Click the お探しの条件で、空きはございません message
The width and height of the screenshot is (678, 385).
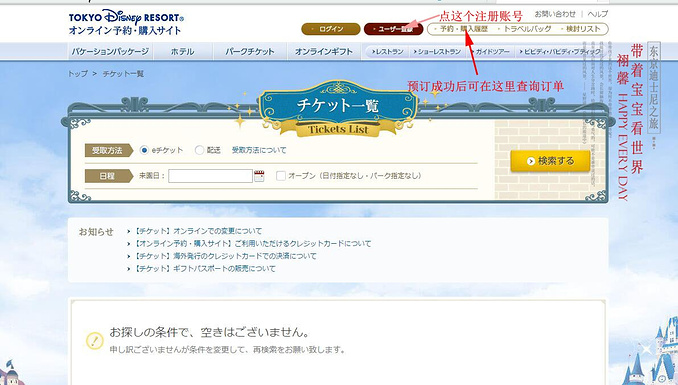210,332
